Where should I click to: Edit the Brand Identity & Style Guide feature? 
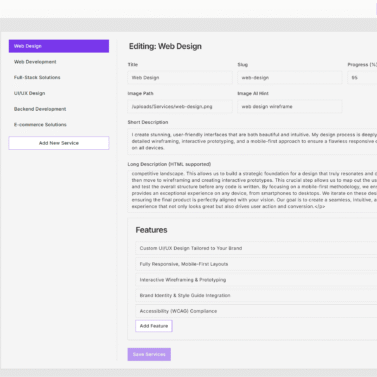[256, 295]
